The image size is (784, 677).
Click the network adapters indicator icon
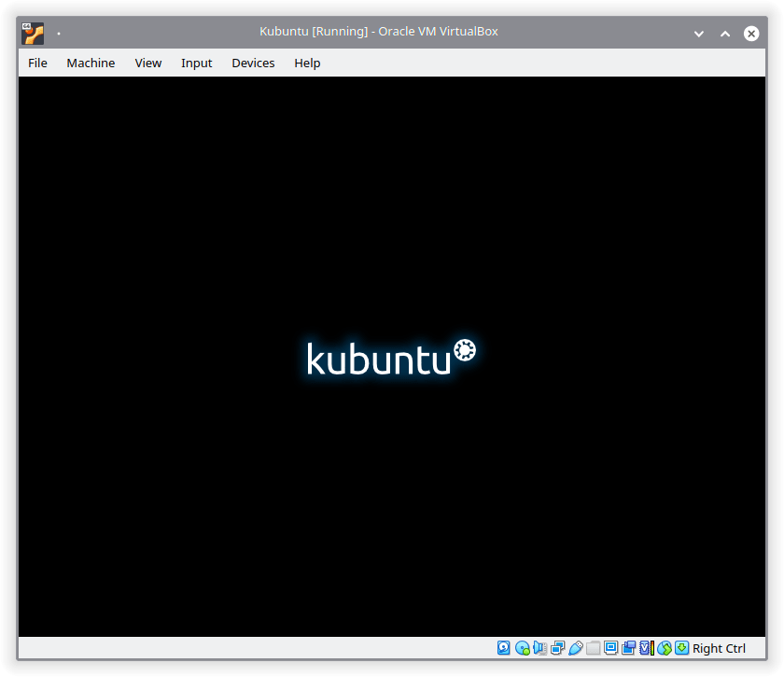point(557,648)
